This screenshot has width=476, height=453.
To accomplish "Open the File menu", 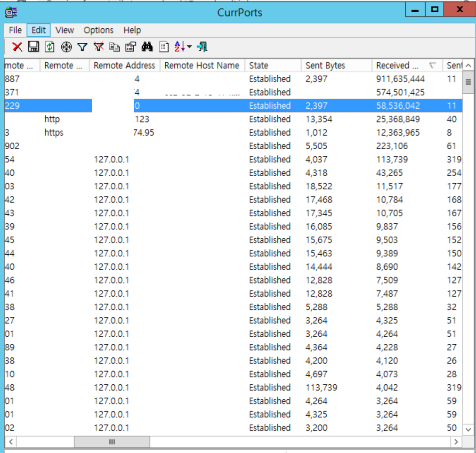I will (x=15, y=30).
